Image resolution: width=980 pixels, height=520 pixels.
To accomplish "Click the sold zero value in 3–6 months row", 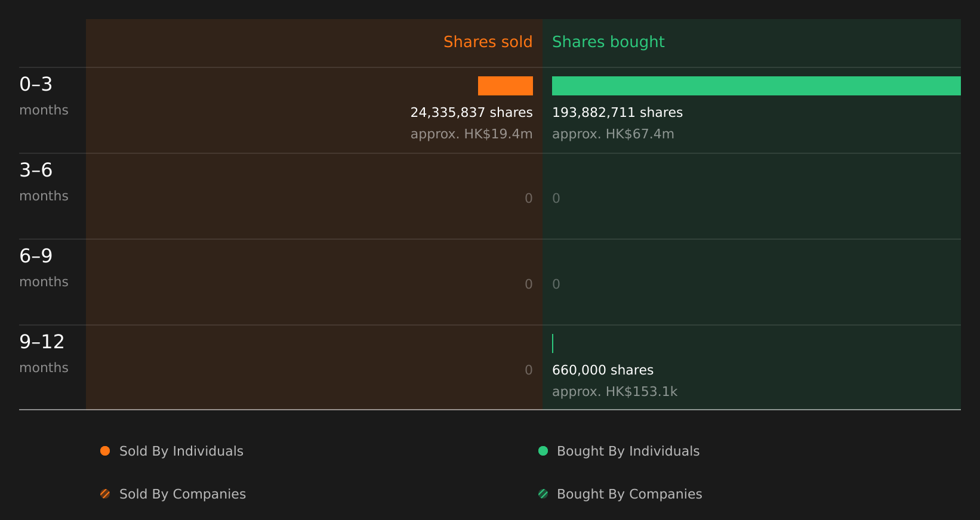I will (529, 198).
